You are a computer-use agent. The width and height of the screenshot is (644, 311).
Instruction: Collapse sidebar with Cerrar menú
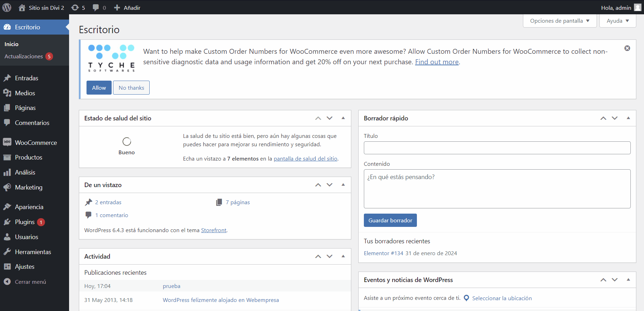pos(30,282)
